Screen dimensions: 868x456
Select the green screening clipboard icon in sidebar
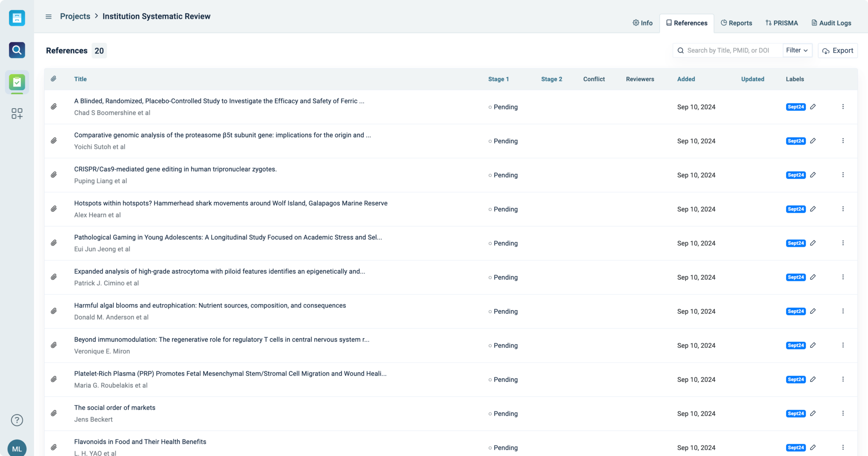pyautogui.click(x=17, y=82)
